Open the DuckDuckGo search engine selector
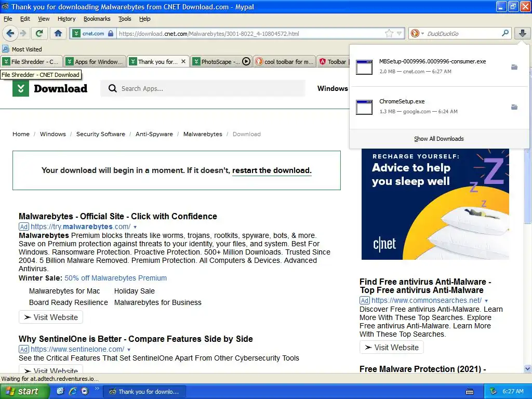The height and width of the screenshot is (399, 532). (417, 33)
